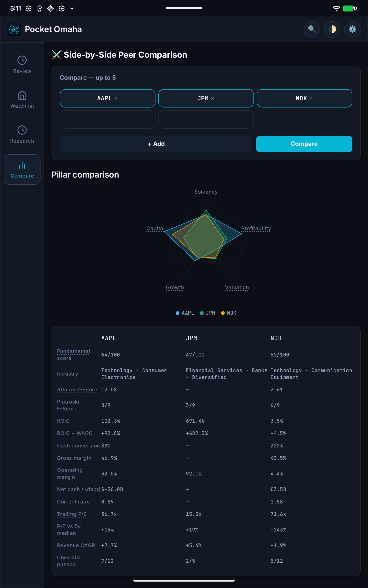Open the Fundamental score term definition

point(74,355)
